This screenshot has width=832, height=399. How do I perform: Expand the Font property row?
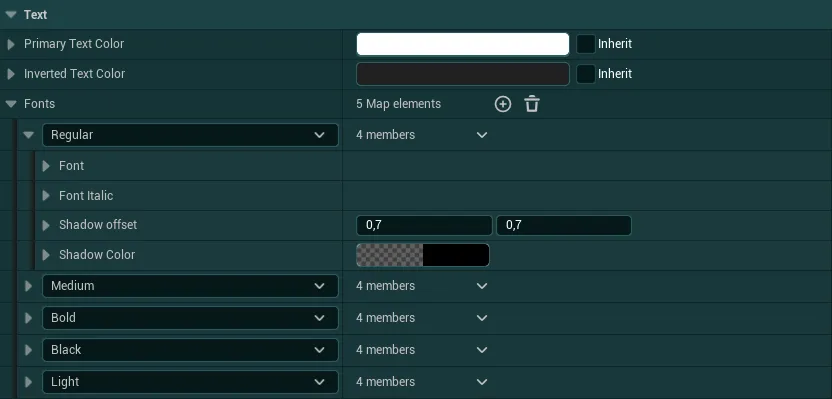click(46, 166)
